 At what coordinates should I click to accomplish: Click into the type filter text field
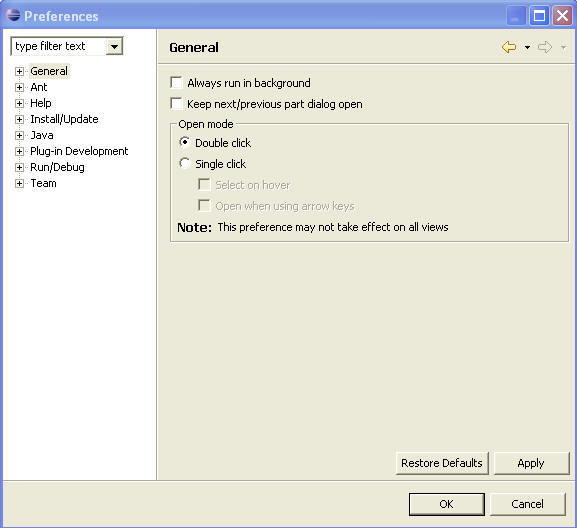pyautogui.click(x=59, y=46)
